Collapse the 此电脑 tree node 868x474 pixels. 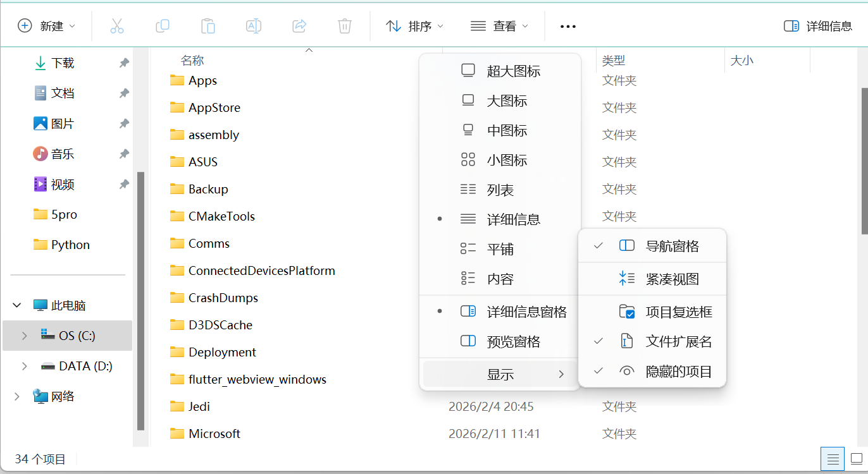point(16,305)
